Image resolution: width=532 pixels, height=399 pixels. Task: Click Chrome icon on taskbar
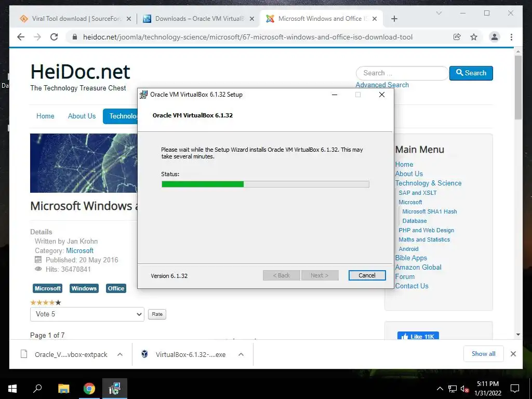[89, 389]
